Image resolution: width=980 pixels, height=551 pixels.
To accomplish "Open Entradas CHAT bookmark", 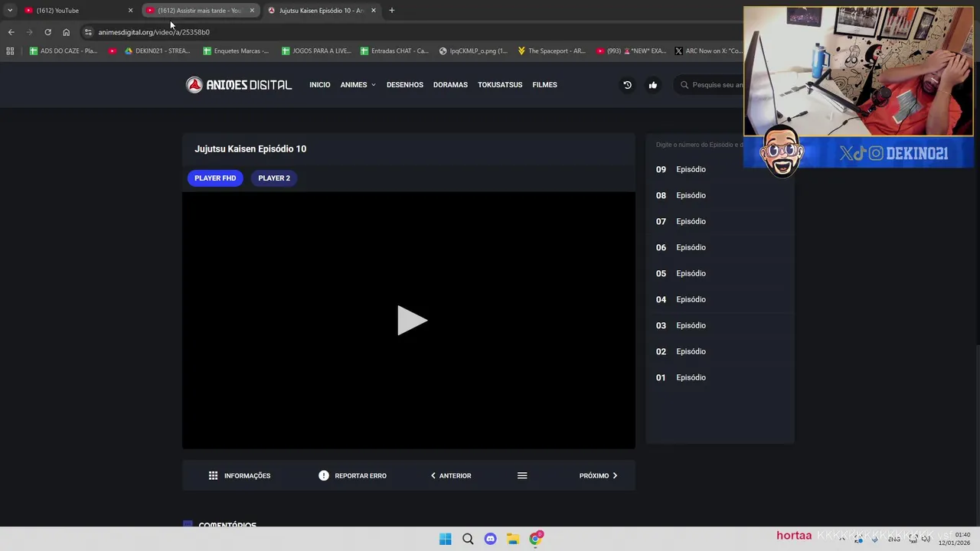I will 394,51.
